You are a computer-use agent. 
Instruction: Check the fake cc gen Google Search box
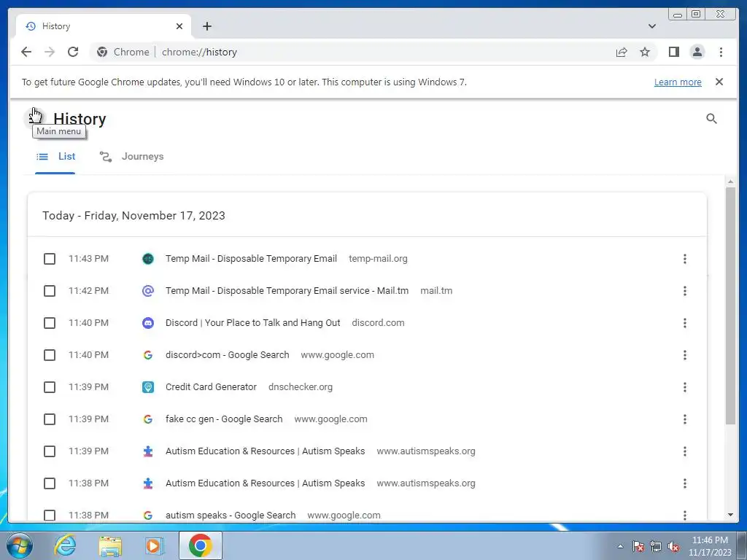click(x=50, y=419)
